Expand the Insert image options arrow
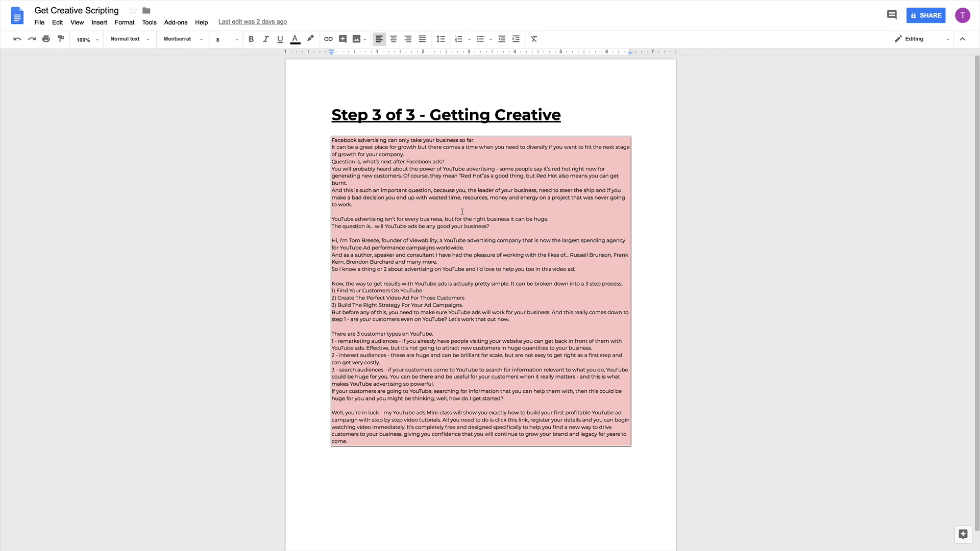This screenshot has height=551, width=980. [365, 40]
